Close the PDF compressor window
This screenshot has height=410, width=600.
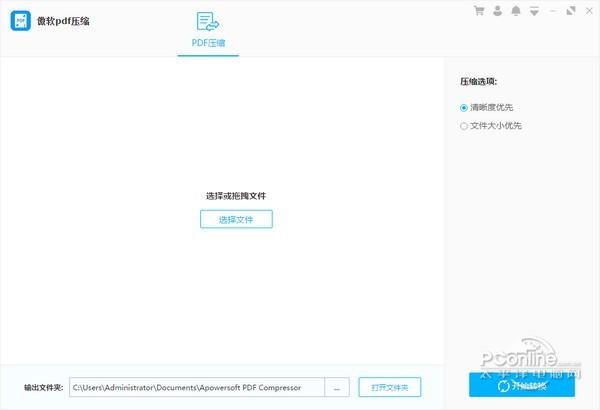[589, 11]
